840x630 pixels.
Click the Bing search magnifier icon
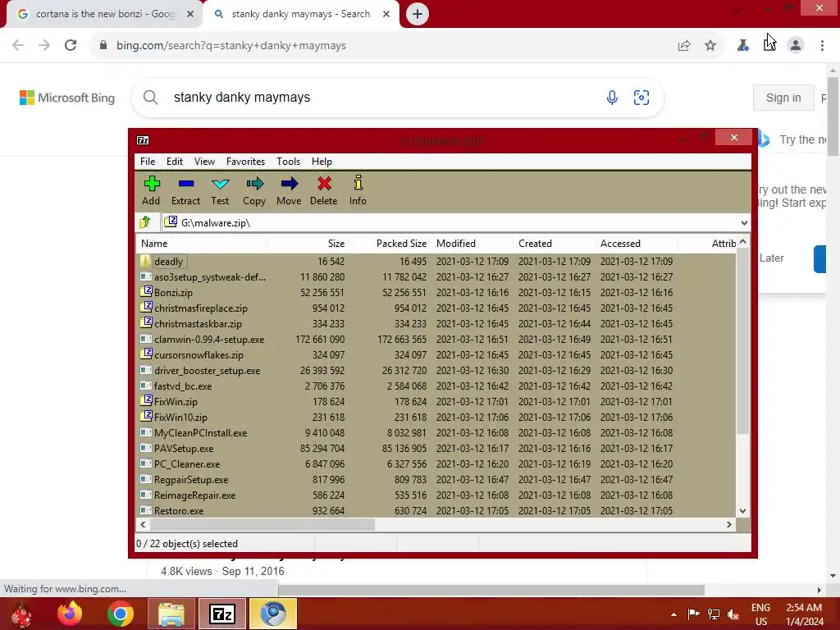click(x=151, y=98)
